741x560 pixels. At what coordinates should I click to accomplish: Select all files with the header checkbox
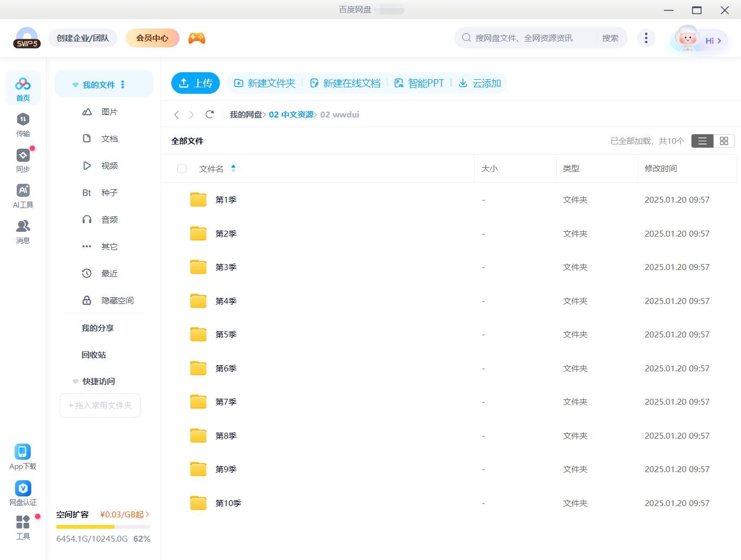(x=182, y=168)
